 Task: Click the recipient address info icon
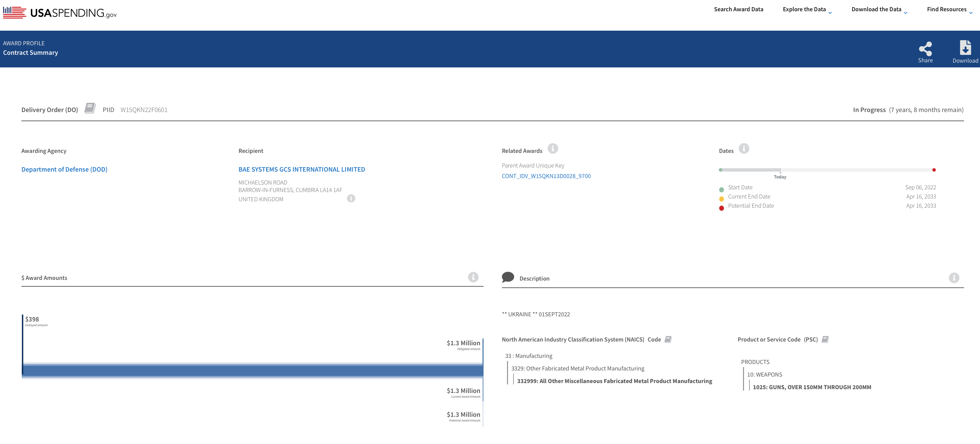point(351,199)
